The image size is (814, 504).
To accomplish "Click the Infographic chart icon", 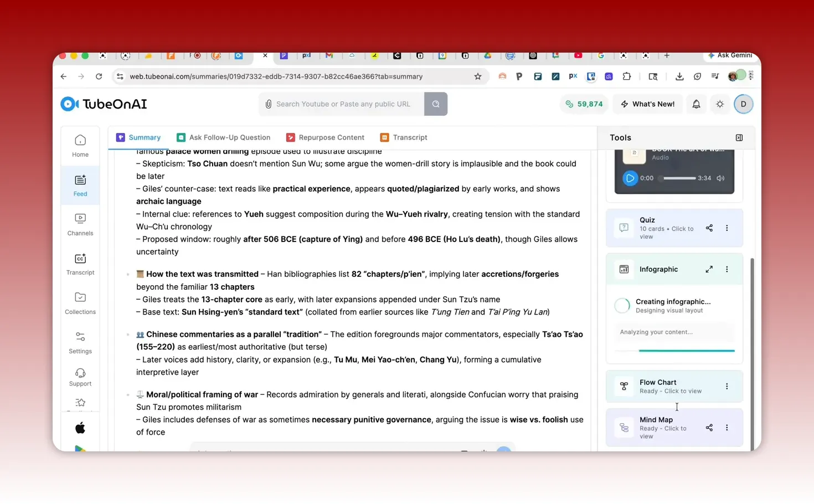I will click(624, 269).
